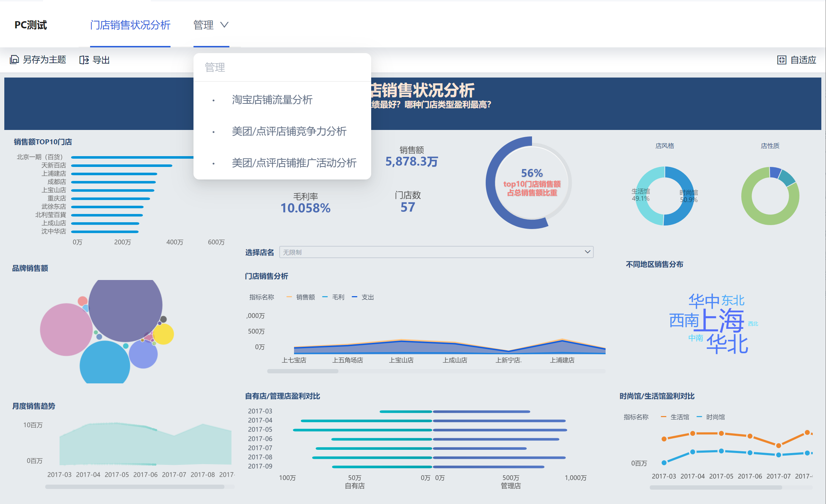This screenshot has width=826, height=504.
Task: Select 淘宝店铺流量分析 menu item
Action: [x=272, y=100]
